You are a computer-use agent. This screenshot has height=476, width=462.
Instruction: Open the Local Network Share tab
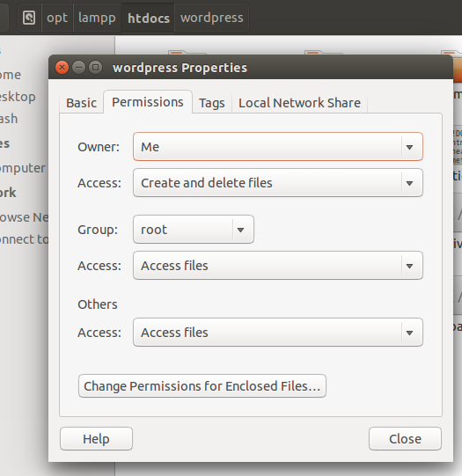pos(299,103)
